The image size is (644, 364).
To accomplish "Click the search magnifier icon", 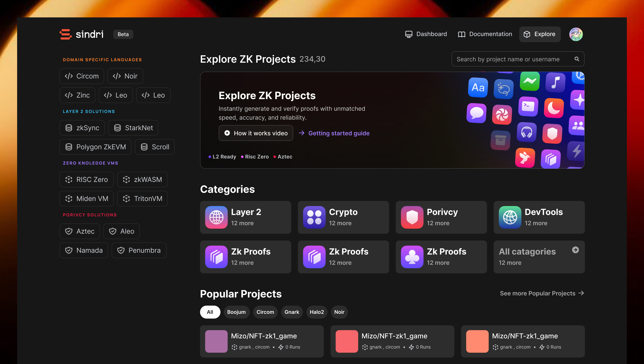I will 577,59.
